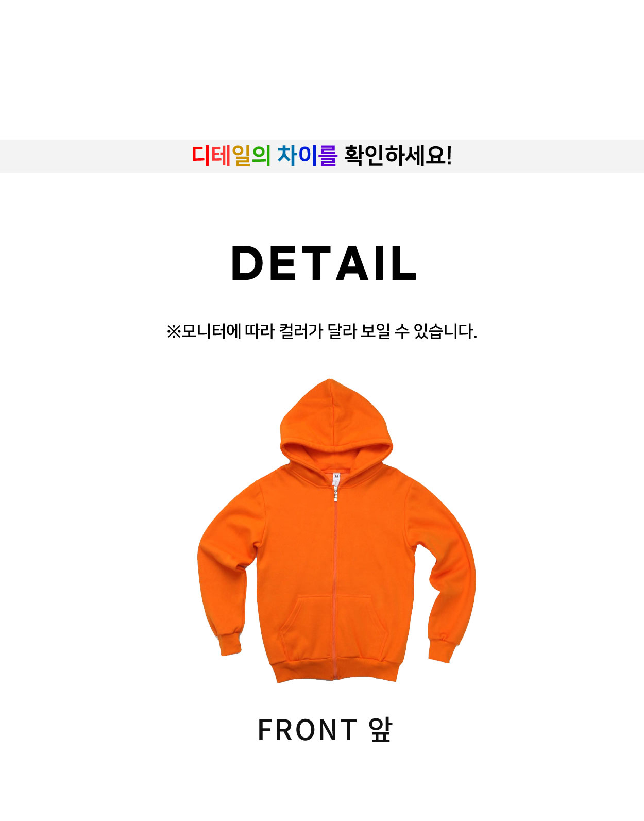Click the monitor color disclaimer text
This screenshot has height=821, width=644.
coord(322,331)
